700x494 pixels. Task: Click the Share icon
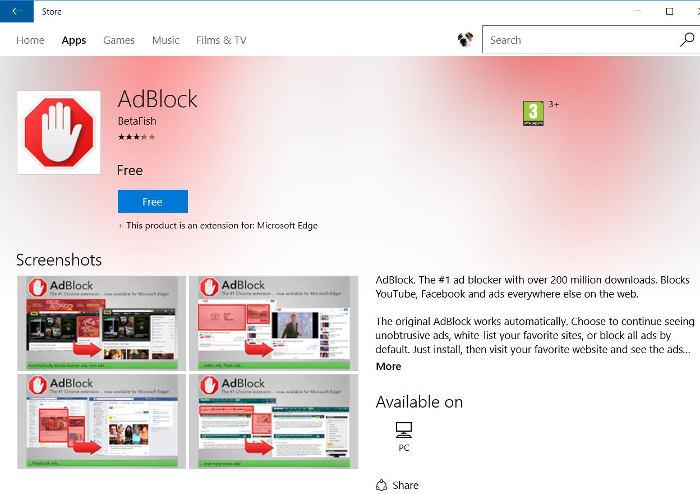pos(382,485)
